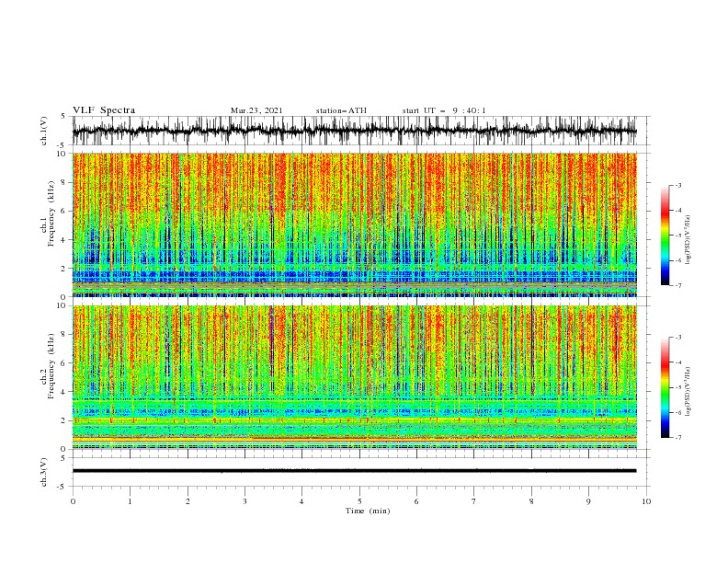Viewport: 728px width, 563px height.
Task: Click time-axis tick label "0"
Action: [73, 501]
